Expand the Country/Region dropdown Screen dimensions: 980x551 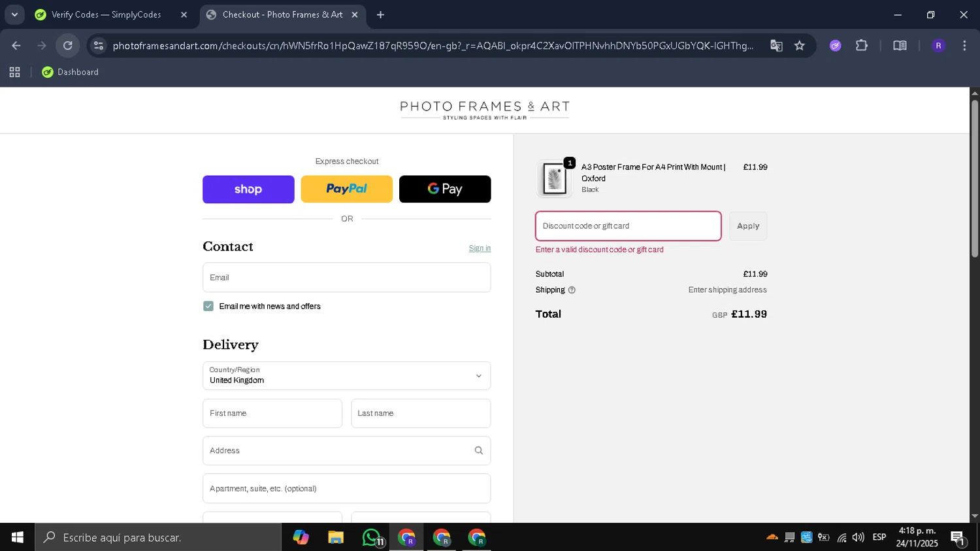[347, 376]
